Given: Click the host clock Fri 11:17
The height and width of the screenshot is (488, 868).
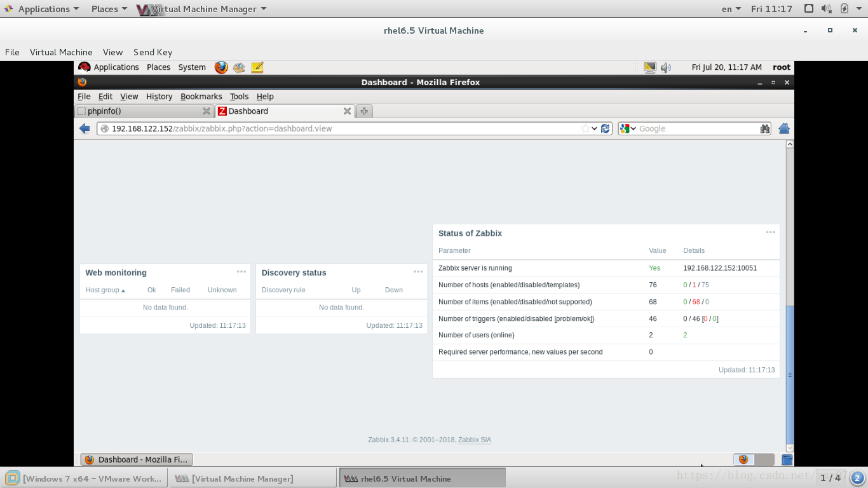Looking at the screenshot, I should point(771,9).
